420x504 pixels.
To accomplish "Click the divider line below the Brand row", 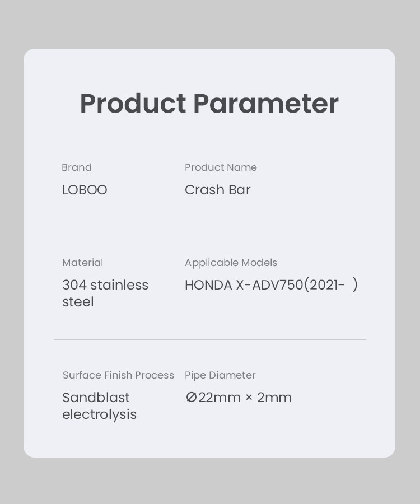I will pyautogui.click(x=209, y=227).
